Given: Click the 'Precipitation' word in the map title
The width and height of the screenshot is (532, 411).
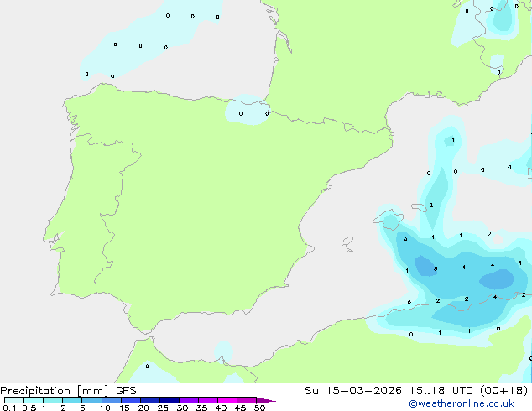Looking at the screenshot, I should point(35,391).
